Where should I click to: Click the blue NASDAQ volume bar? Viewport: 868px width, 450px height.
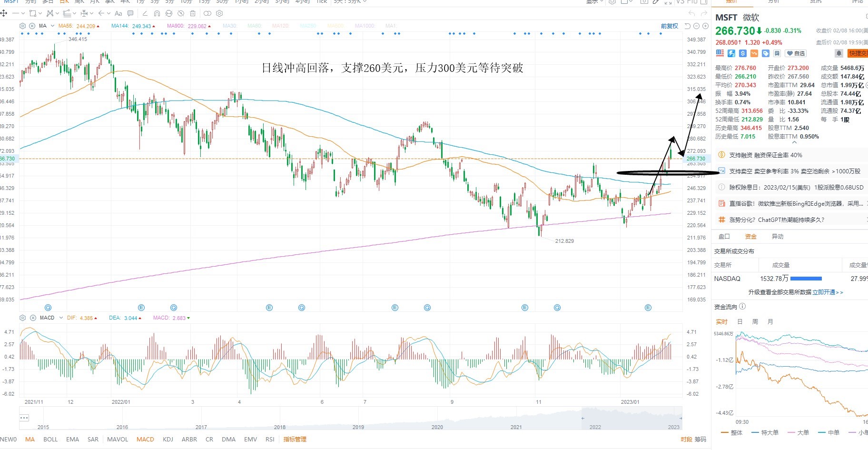tap(806, 279)
